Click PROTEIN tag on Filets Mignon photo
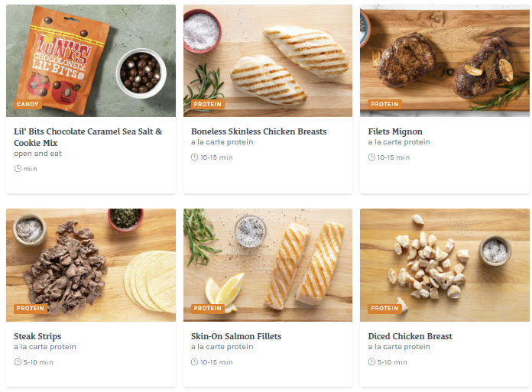The height and width of the screenshot is (392, 532). point(384,104)
